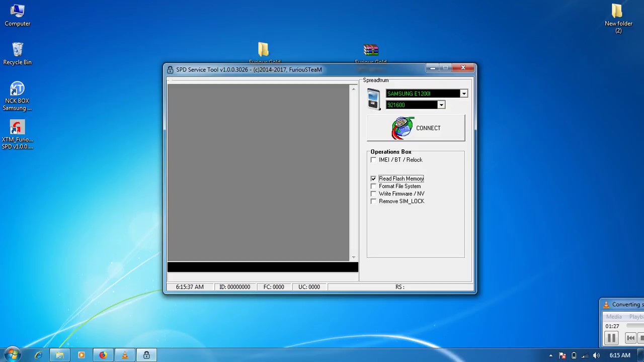
Task: Click VLC previous track button
Action: [x=630, y=338]
